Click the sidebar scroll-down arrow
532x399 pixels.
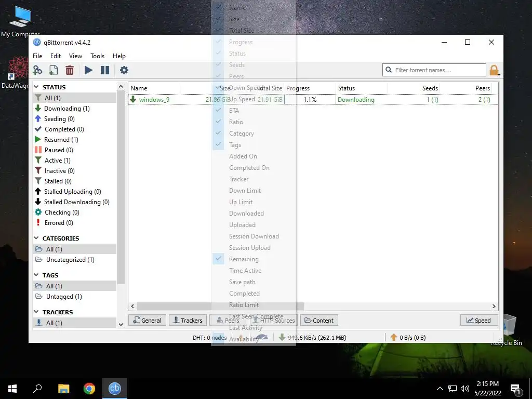pos(121,324)
